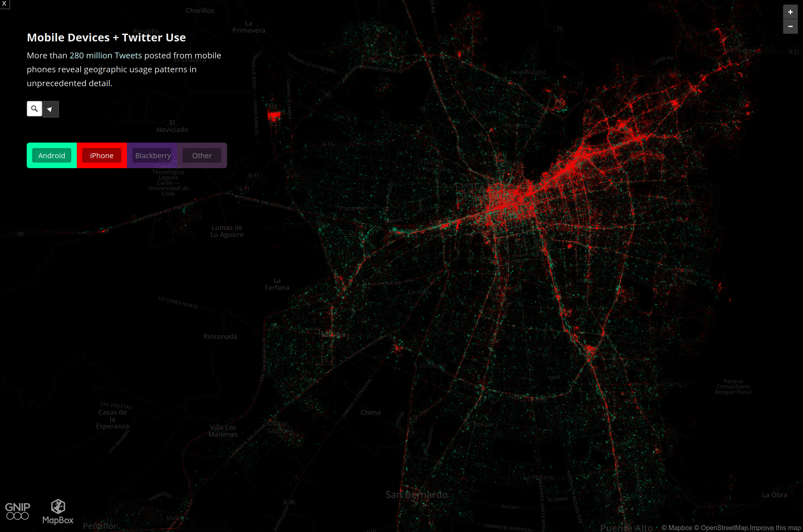
Task: Click the highlighted 280 million Tweets text
Action: click(x=106, y=55)
